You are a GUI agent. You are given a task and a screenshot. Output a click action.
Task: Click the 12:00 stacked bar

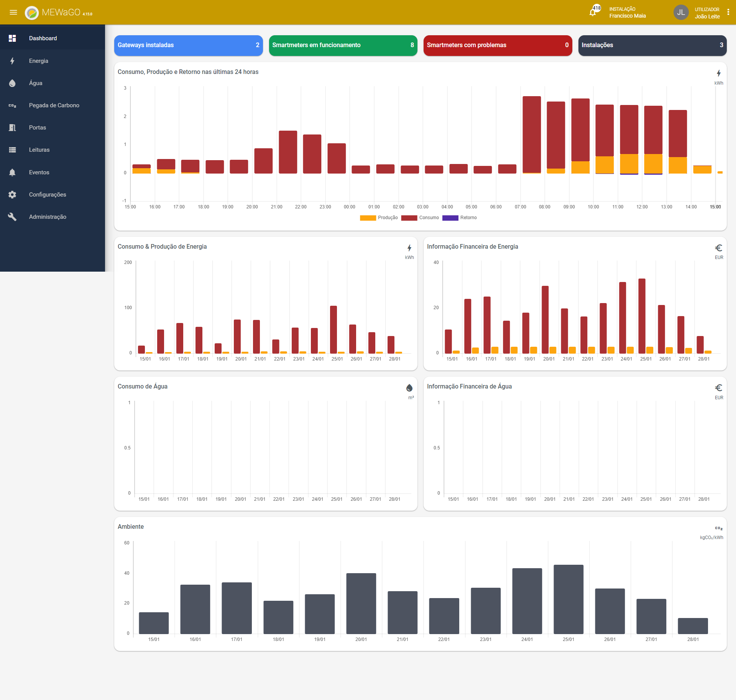tap(653, 140)
